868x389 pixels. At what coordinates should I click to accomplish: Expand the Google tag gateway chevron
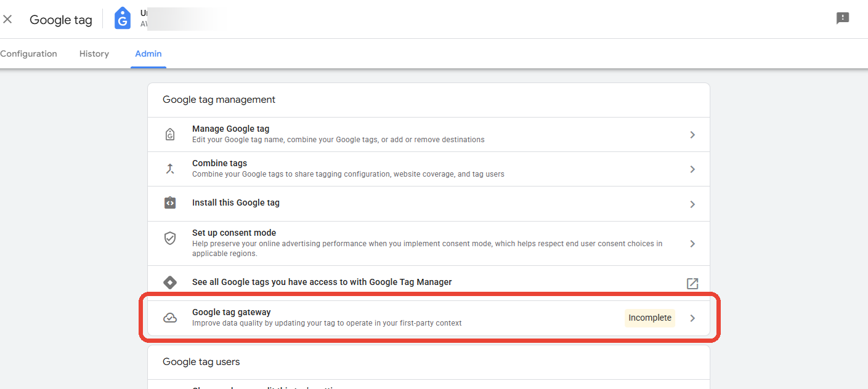(692, 318)
